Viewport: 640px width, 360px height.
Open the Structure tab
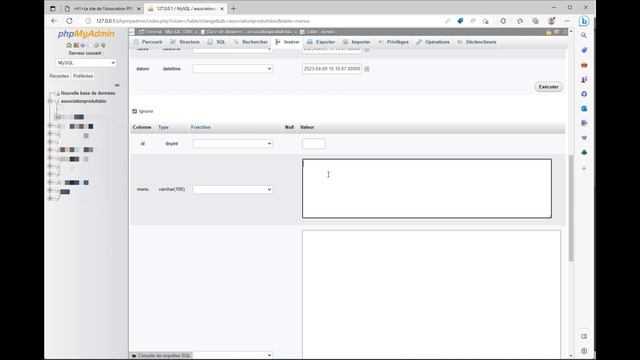click(x=185, y=42)
